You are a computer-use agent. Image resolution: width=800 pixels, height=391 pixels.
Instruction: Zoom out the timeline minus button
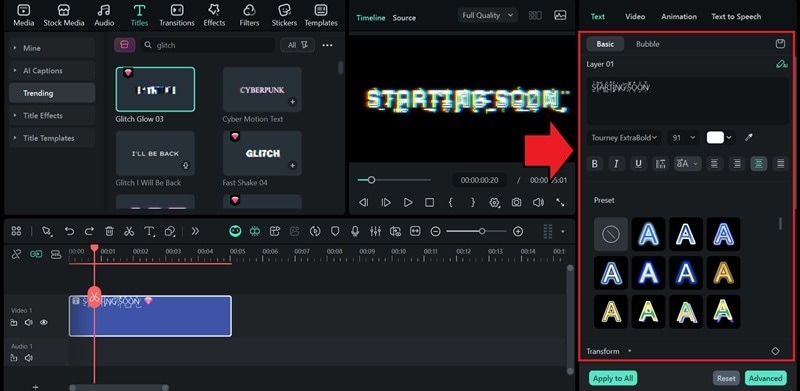click(435, 232)
